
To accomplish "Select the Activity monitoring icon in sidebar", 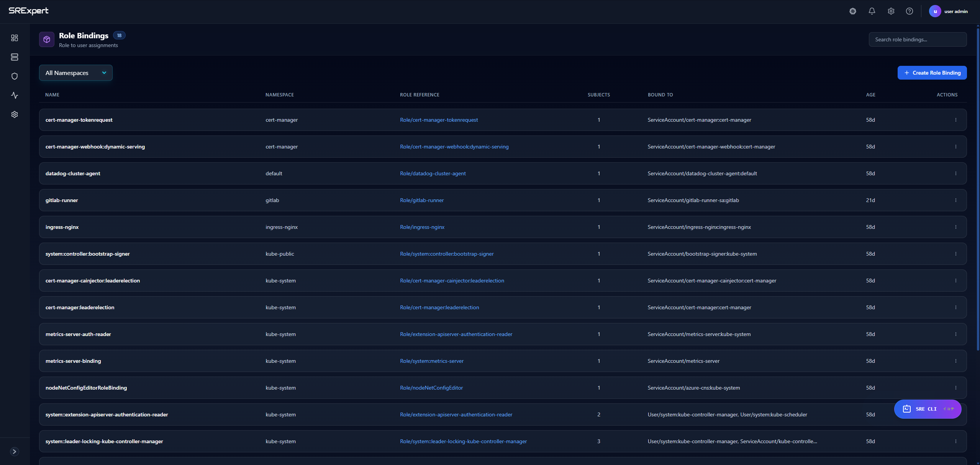I will [x=15, y=95].
